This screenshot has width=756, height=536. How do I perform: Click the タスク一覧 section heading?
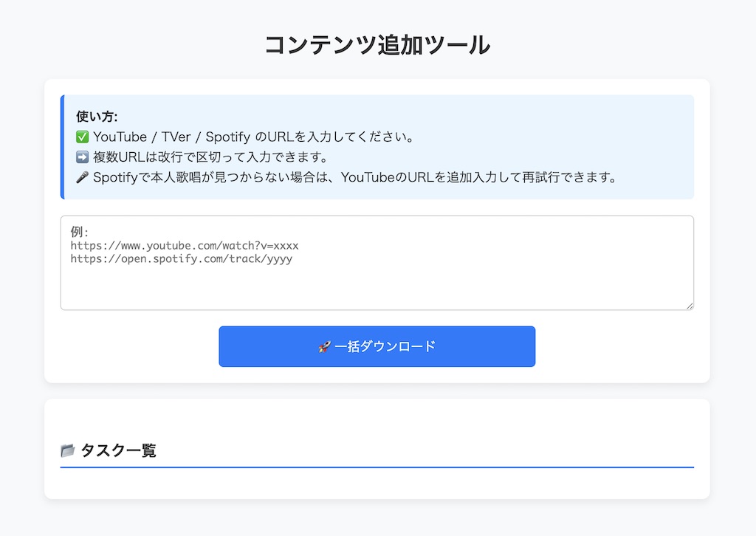(118, 450)
